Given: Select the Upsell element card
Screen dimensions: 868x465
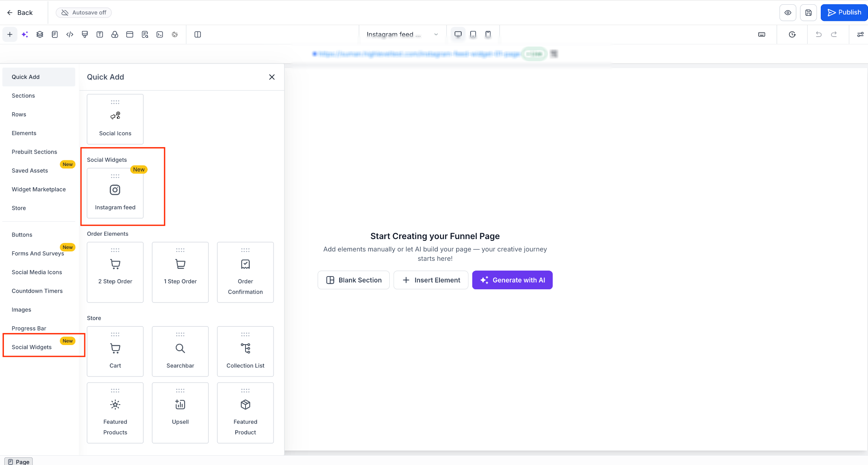Looking at the screenshot, I should (180, 413).
